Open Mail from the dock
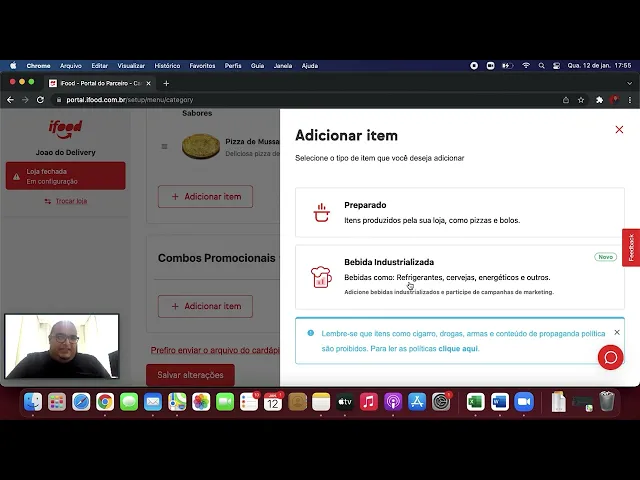The height and width of the screenshot is (480, 640). pos(153,402)
